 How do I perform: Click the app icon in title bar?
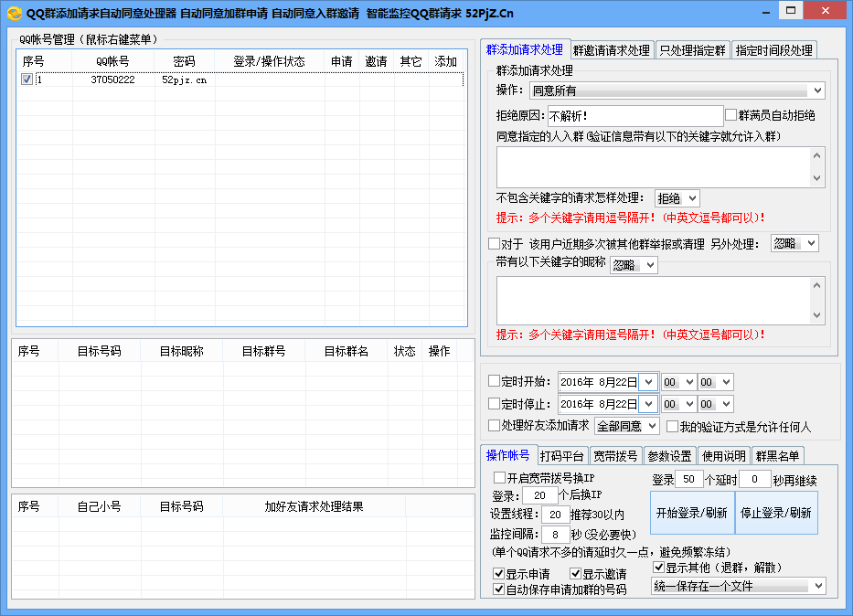coord(14,13)
